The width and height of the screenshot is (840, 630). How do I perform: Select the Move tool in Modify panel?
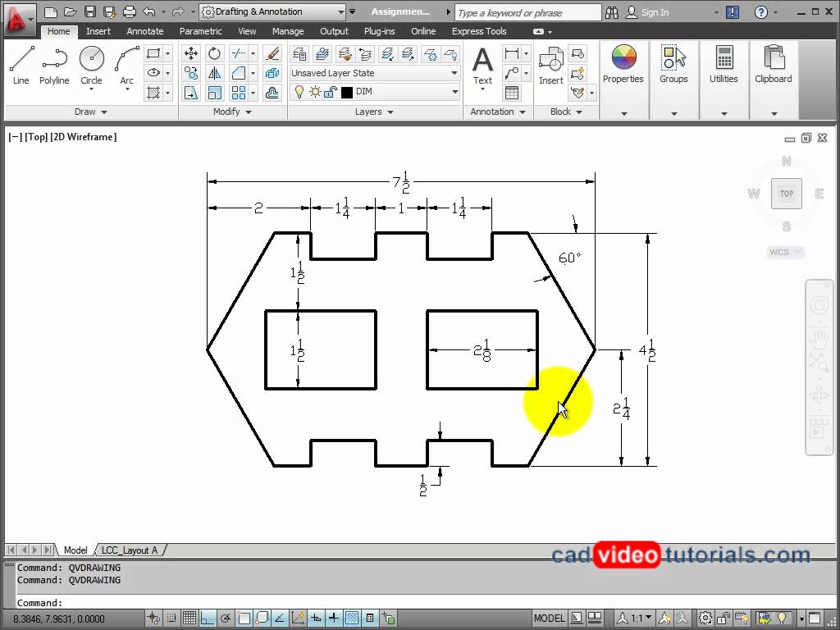[191, 53]
